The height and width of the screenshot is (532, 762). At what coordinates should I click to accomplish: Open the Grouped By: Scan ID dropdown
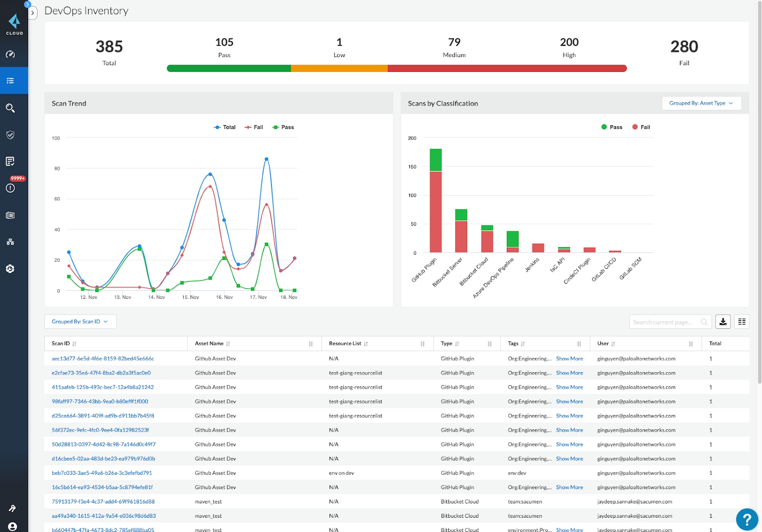[x=80, y=322]
